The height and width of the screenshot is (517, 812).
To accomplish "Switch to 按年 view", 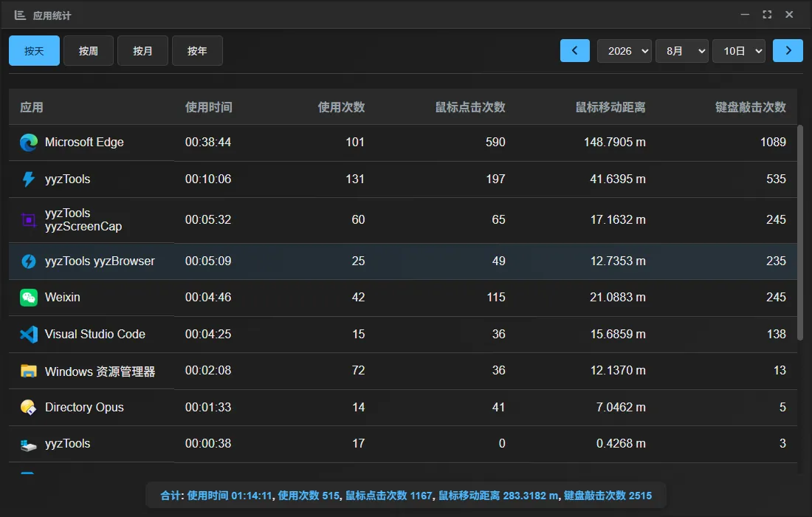I will pos(197,51).
